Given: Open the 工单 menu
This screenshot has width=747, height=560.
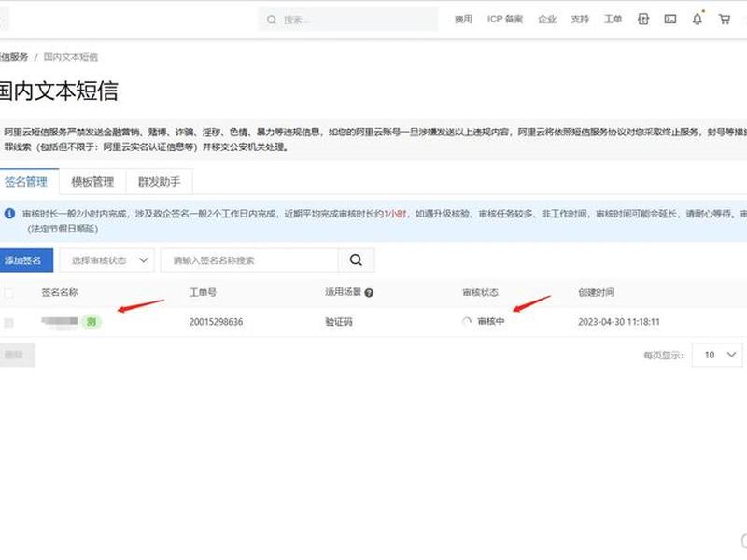Looking at the screenshot, I should point(613,19).
